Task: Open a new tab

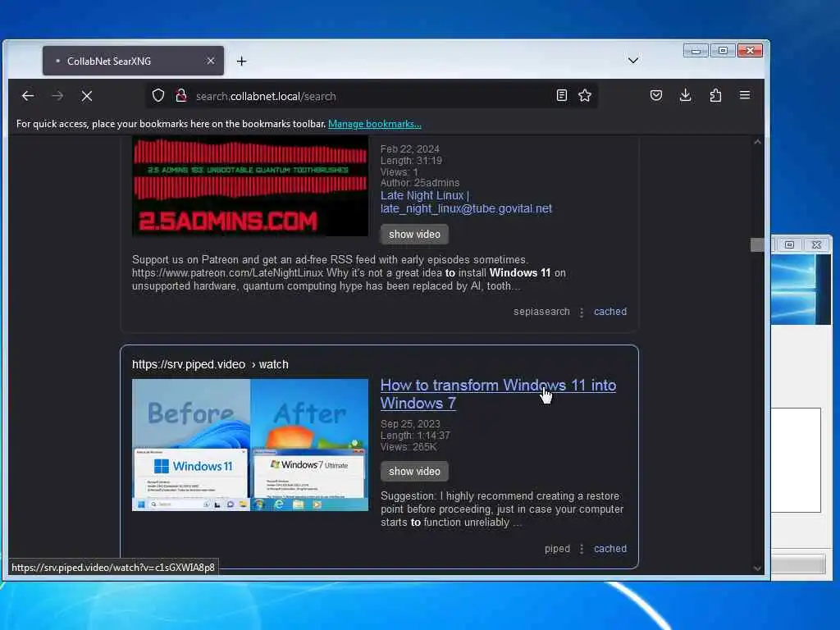Action: 242,61
